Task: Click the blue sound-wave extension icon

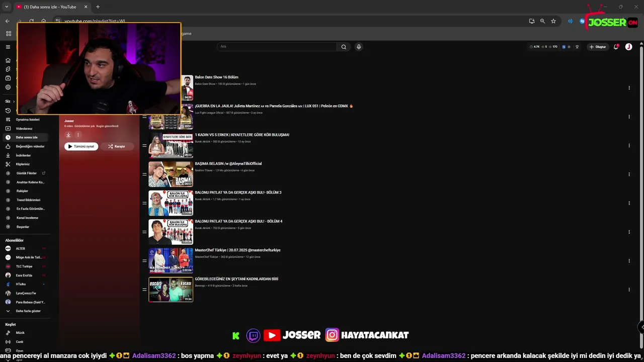Action: (x=570, y=21)
